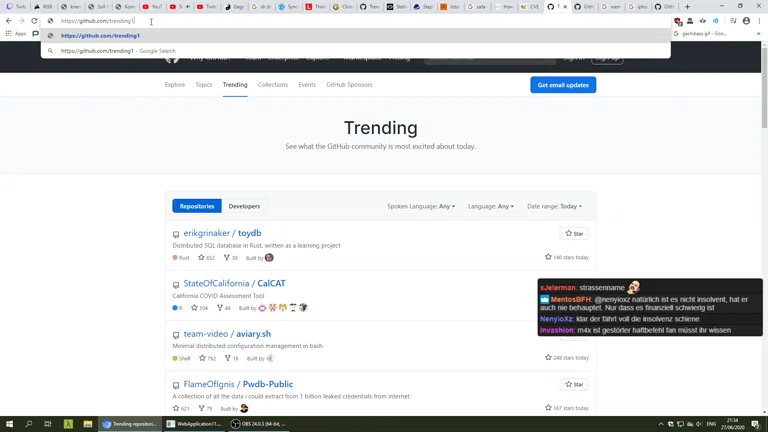Switch to the Repositories toggle
Screen dimensions: 768x432
(197, 206)
